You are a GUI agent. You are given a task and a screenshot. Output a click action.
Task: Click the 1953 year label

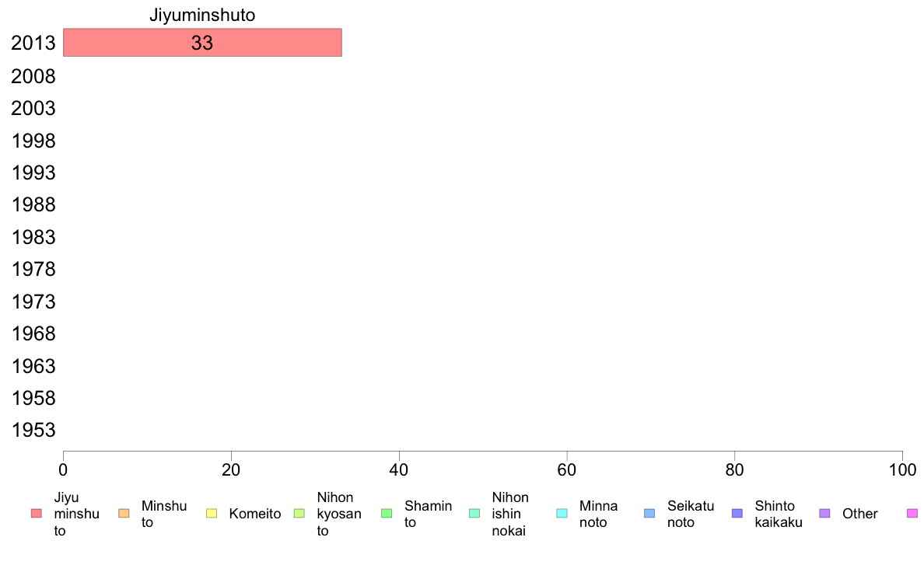pos(33,431)
